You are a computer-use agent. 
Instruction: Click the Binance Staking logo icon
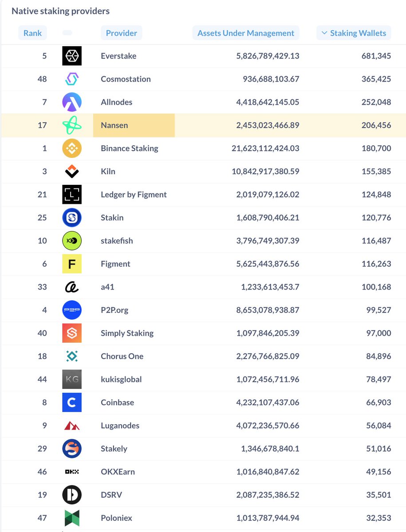pos(72,148)
